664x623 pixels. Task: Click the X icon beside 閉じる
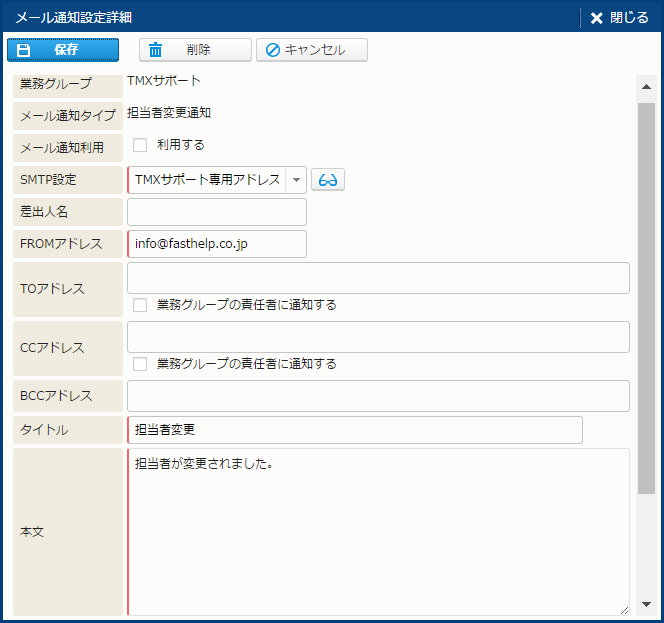(x=597, y=18)
